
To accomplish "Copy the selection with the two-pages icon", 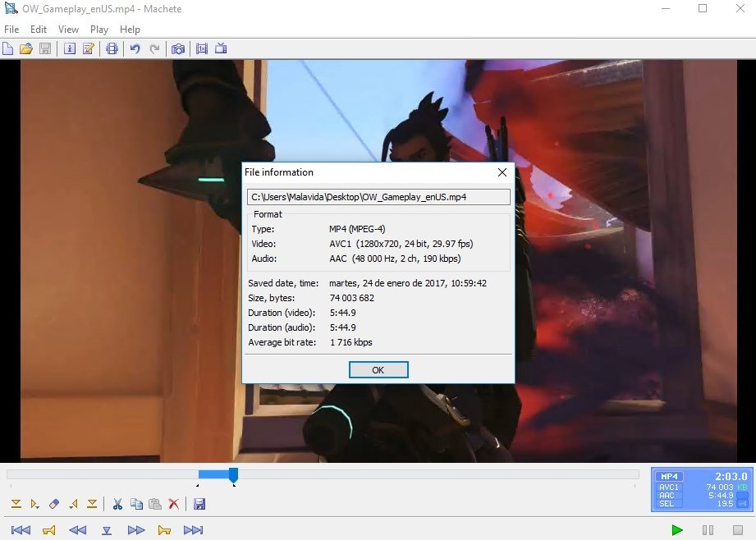I will tap(136, 505).
